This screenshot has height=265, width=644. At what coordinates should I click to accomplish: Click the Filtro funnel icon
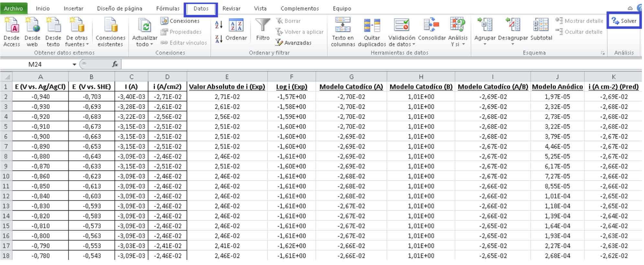262,26
